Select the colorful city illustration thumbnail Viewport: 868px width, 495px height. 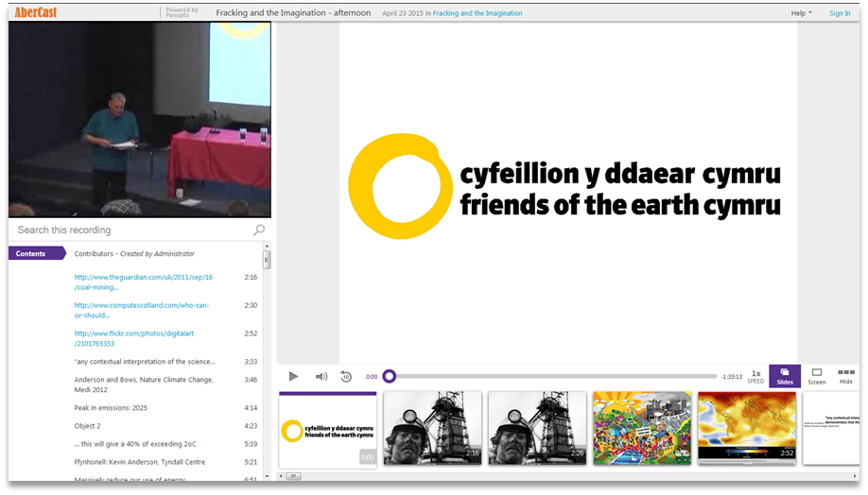click(642, 428)
